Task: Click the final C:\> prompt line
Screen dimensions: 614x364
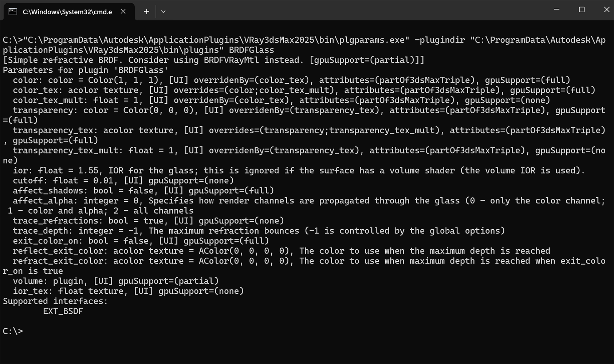Action: (13, 331)
